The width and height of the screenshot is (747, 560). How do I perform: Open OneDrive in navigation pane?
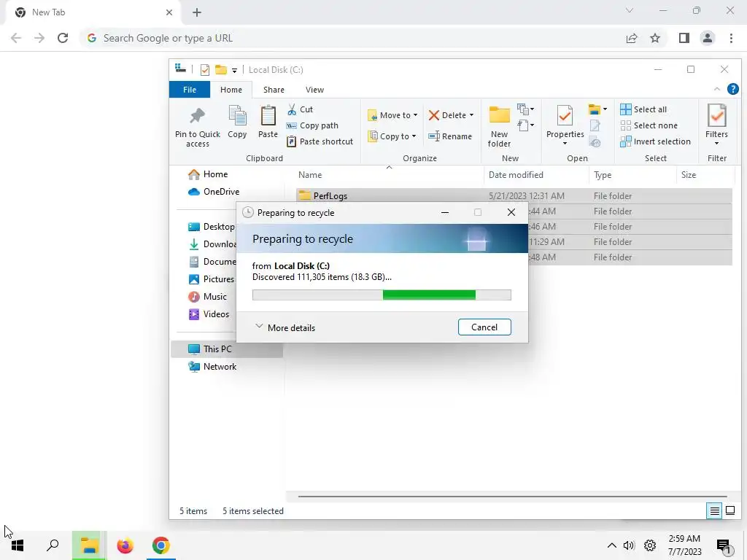(214, 192)
